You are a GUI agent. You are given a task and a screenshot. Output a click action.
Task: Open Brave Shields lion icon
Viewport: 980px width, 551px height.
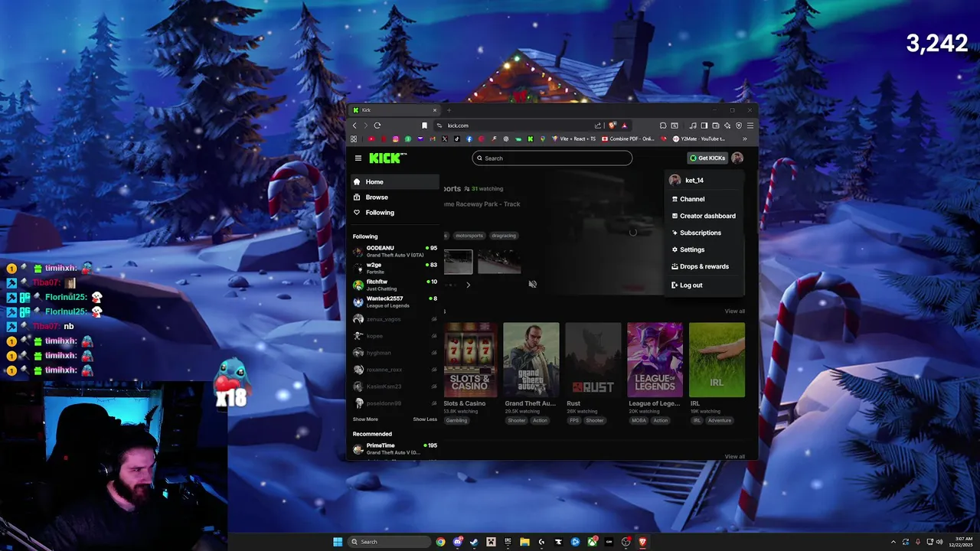point(612,126)
